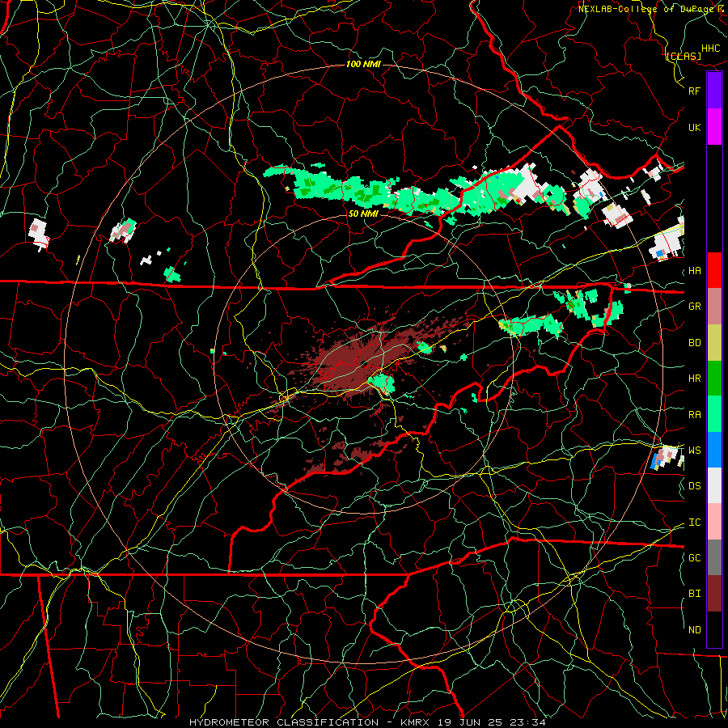Click the purple RF legend color swatch
This screenshot has width=728, height=728.
click(x=714, y=91)
